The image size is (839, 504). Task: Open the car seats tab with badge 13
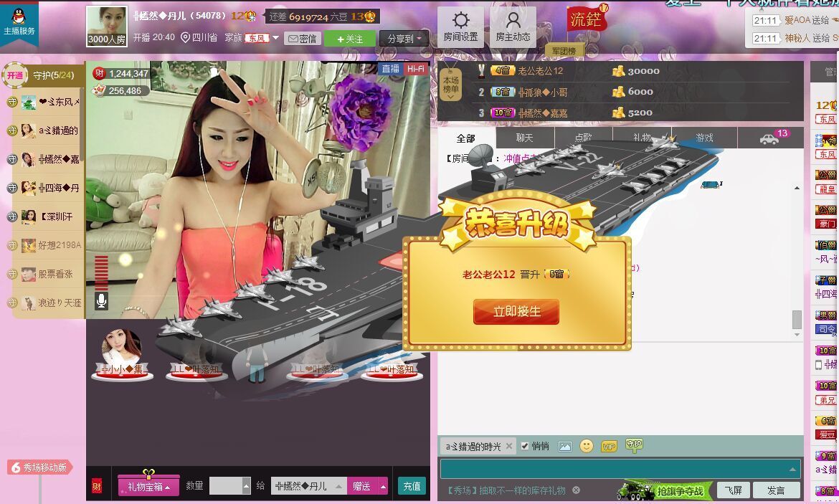tap(770, 138)
